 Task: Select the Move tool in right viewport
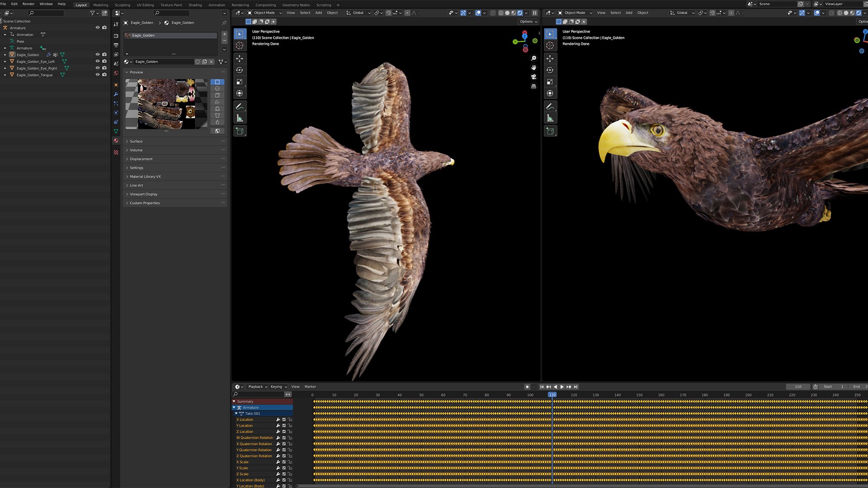(550, 58)
